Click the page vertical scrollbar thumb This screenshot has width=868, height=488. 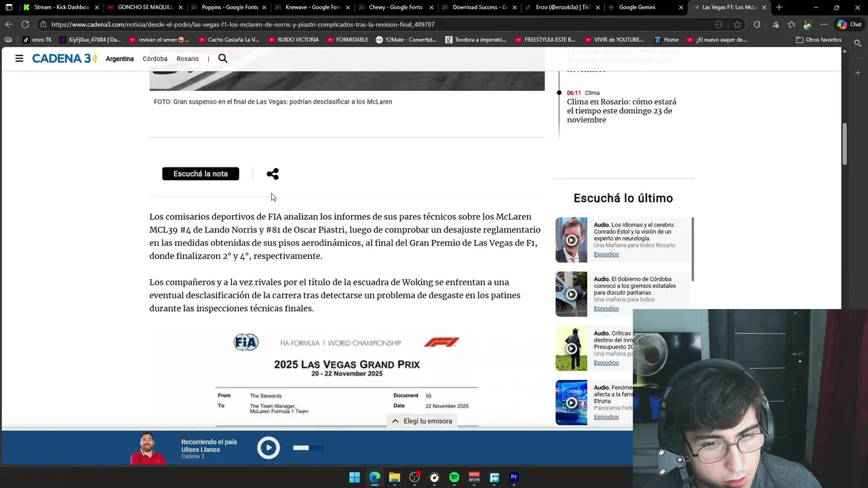[x=845, y=144]
